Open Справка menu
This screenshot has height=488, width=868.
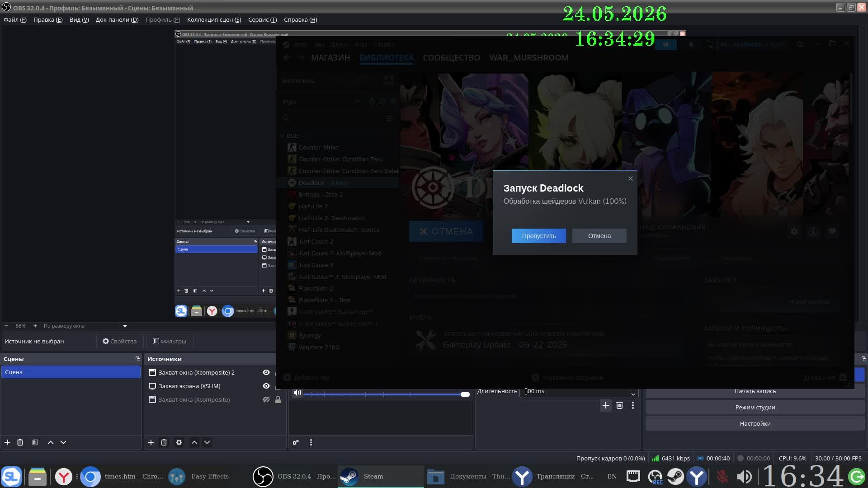(301, 19)
